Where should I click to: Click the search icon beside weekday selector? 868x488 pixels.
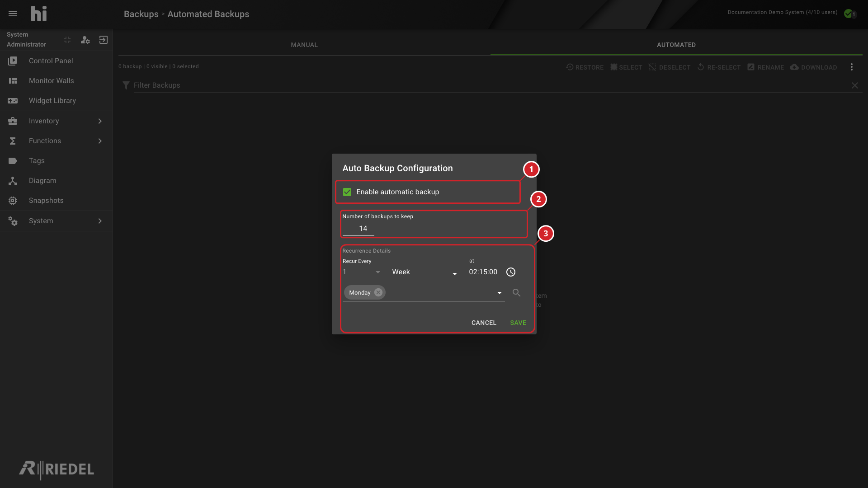516,293
